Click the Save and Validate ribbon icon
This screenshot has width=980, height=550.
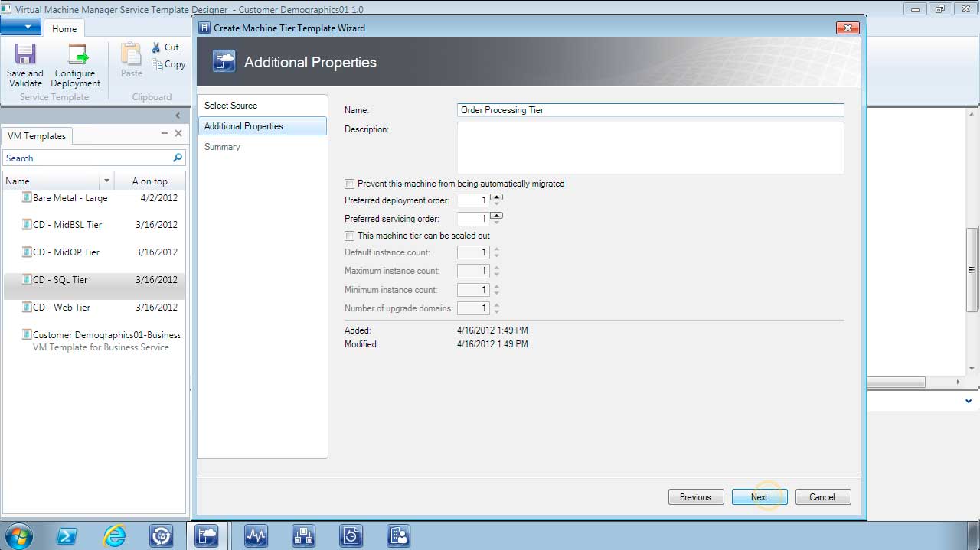coord(25,54)
